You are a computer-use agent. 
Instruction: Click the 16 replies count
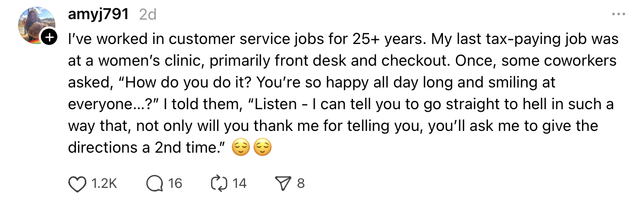(x=176, y=183)
